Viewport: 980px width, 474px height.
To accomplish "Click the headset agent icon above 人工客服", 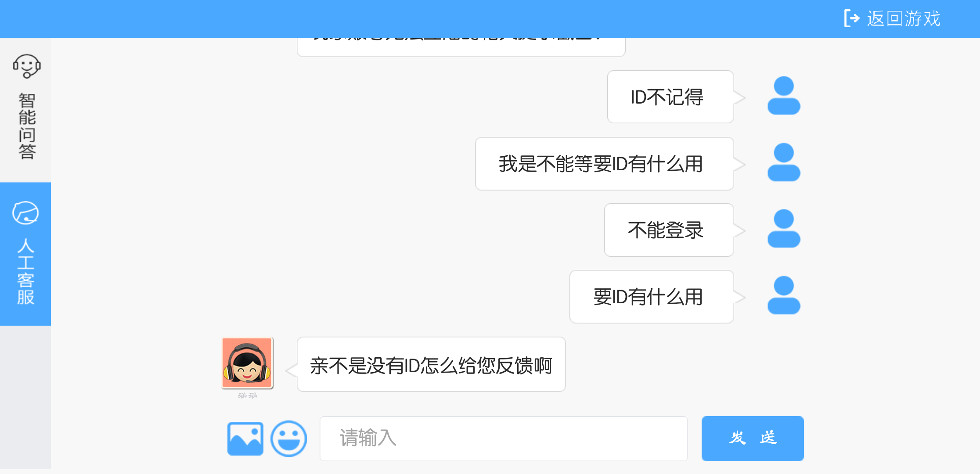I will (x=25, y=213).
